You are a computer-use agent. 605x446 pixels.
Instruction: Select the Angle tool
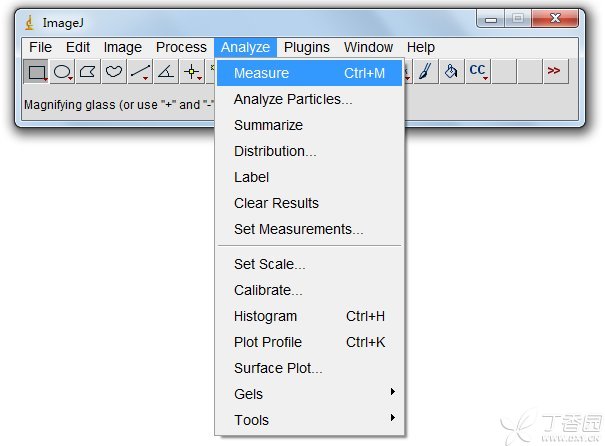(x=166, y=71)
